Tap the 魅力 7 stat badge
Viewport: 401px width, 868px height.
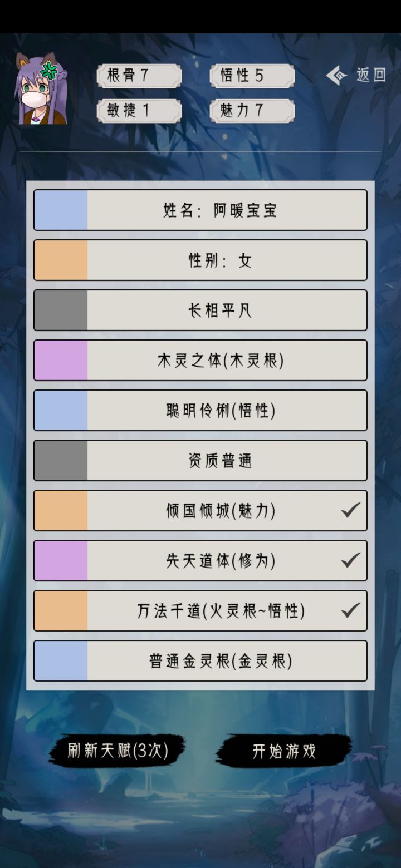(252, 111)
